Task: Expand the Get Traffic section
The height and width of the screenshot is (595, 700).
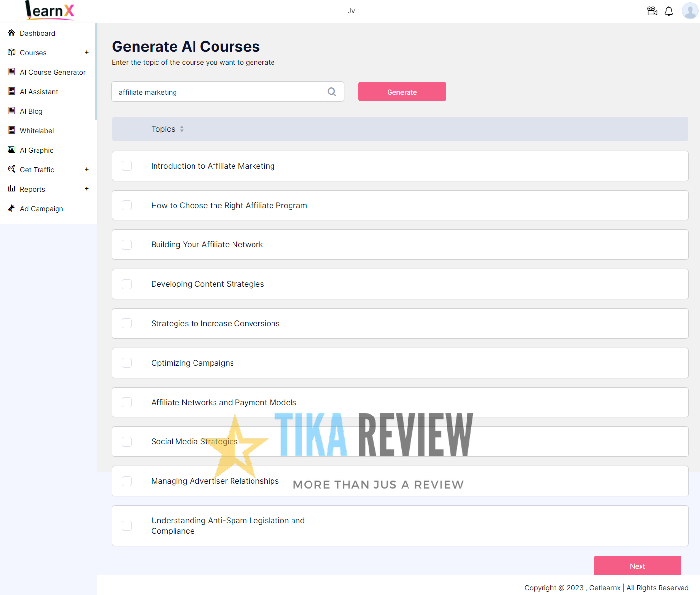Action: 87,169
